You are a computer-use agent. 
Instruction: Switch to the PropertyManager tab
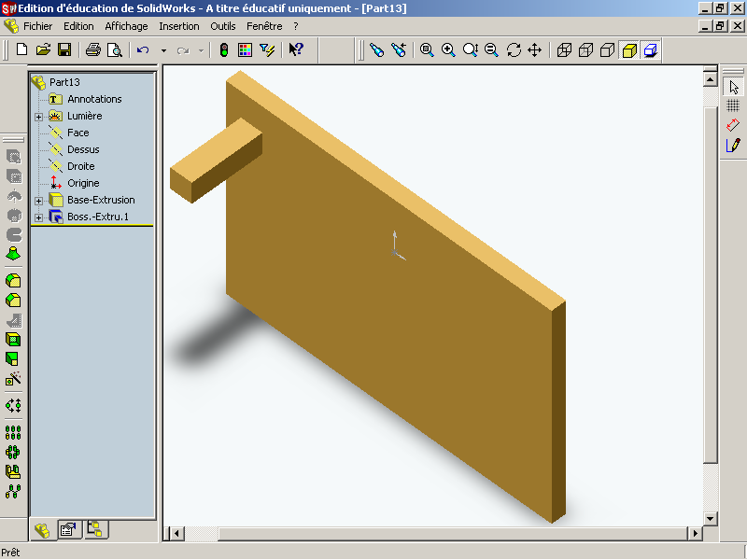coord(67,529)
